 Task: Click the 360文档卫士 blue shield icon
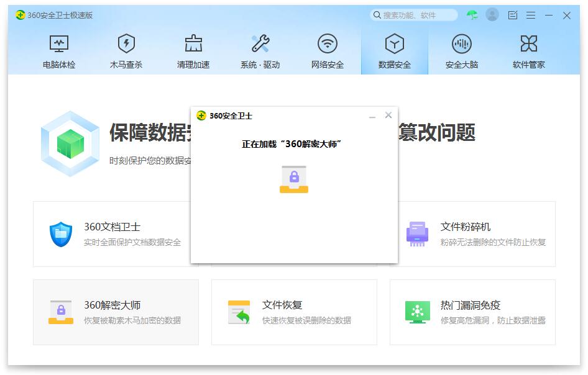pos(61,234)
